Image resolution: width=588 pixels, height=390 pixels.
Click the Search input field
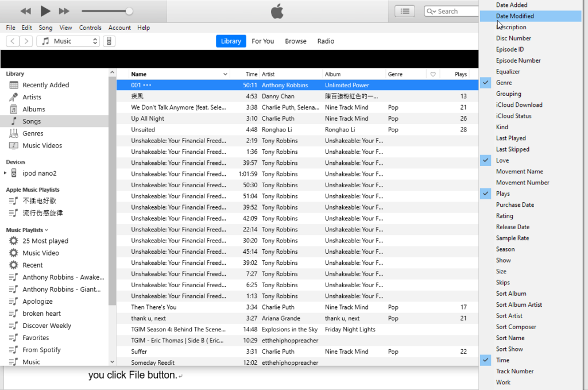[x=454, y=11]
